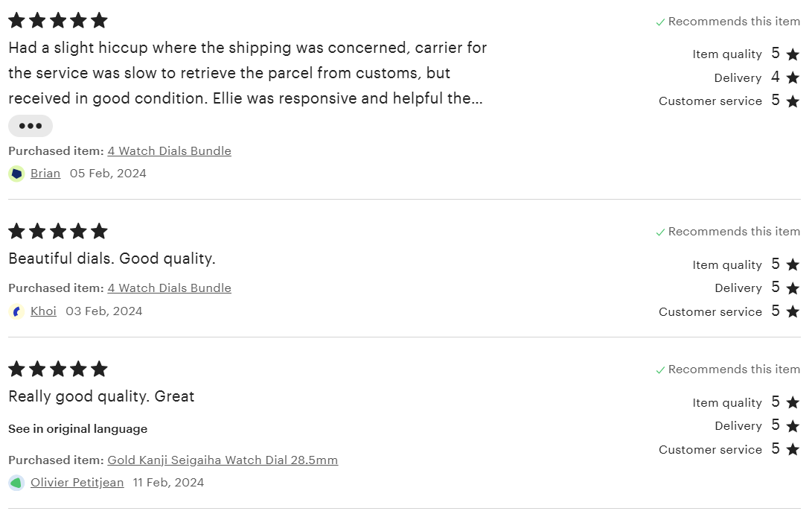The height and width of the screenshot is (517, 812).
Task: Click the five-star rating on Khoi's review
Action: coord(58,231)
